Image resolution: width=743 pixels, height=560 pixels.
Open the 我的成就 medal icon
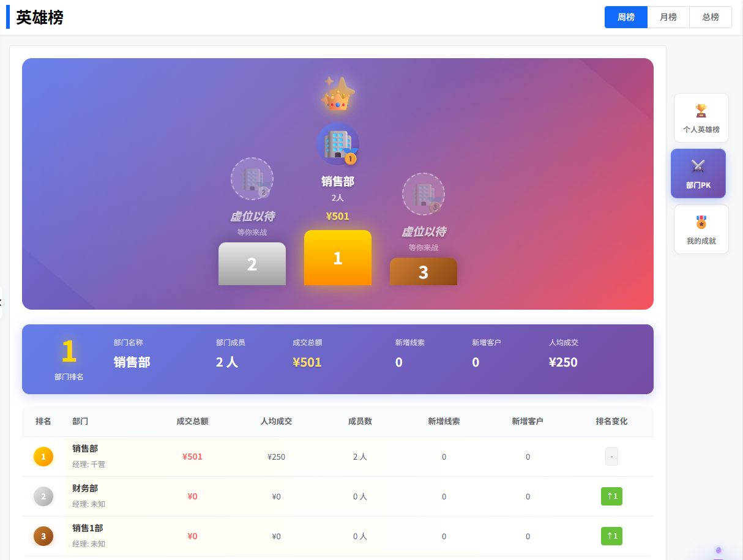click(701, 222)
